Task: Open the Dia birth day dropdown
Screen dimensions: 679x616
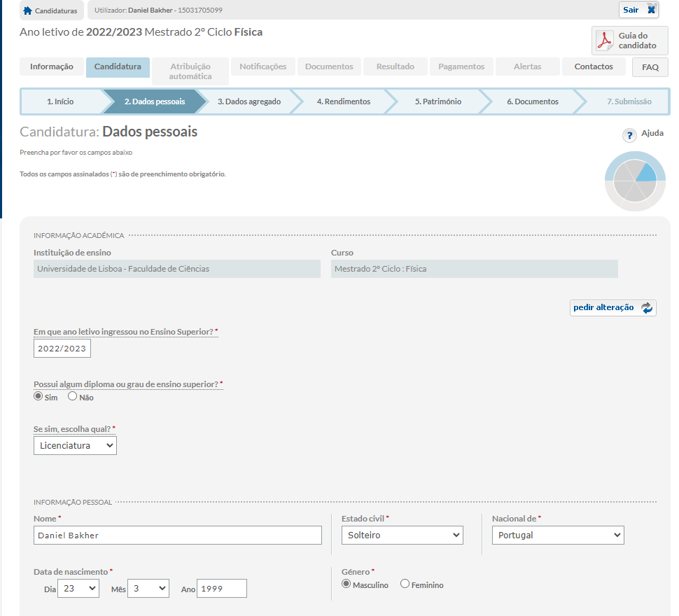Action: (x=78, y=588)
